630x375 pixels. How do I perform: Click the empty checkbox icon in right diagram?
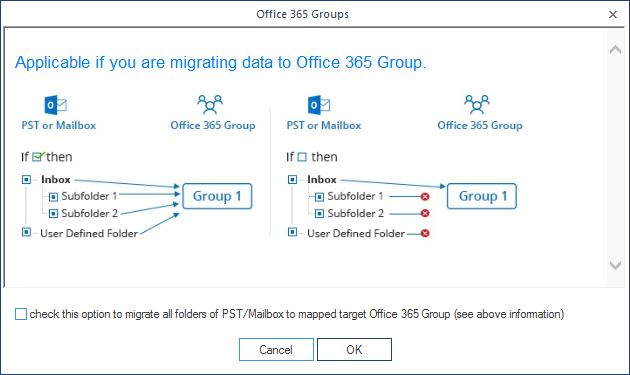tap(302, 157)
